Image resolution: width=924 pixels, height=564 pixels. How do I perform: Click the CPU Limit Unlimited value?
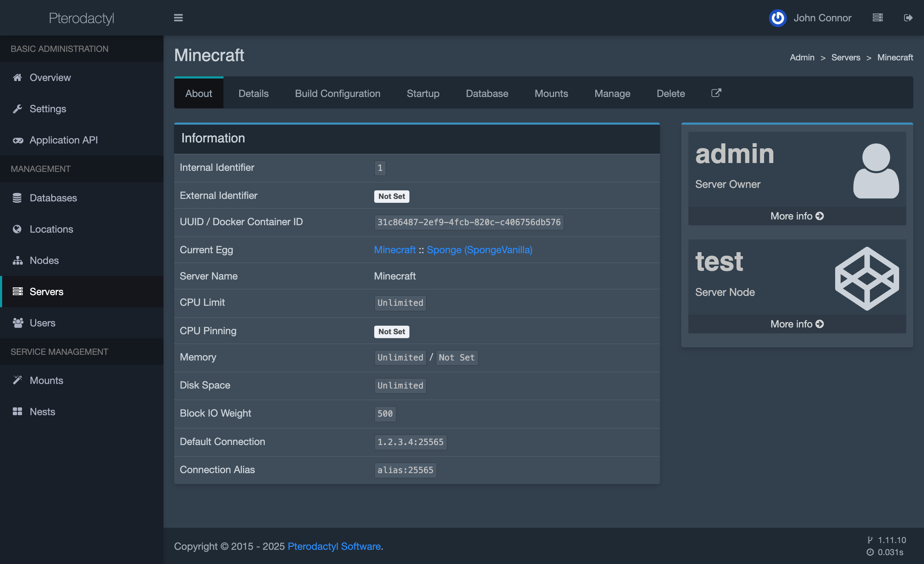coord(400,303)
